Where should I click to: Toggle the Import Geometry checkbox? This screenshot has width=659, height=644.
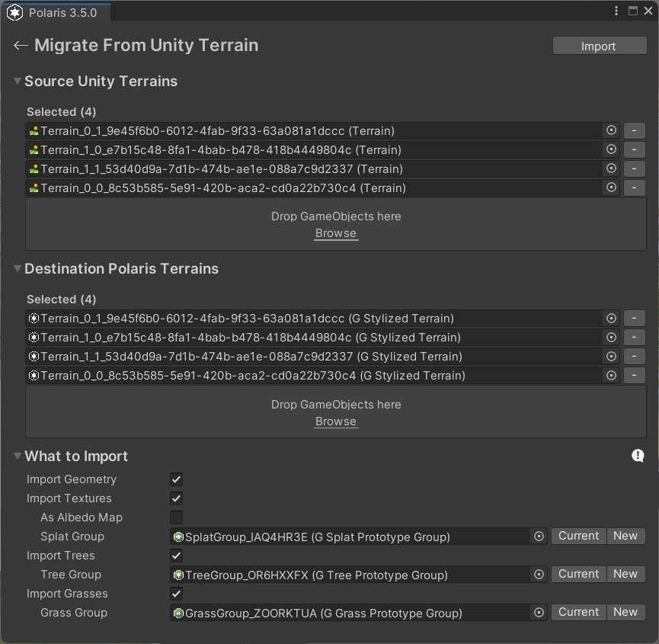point(177,479)
